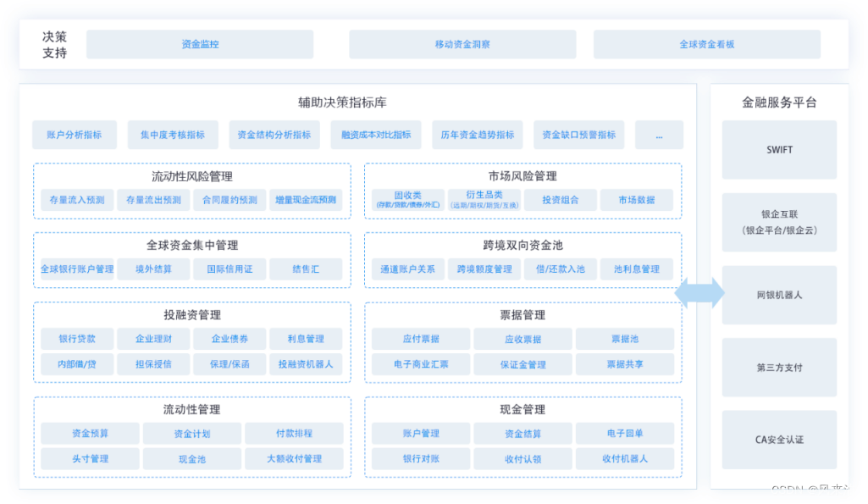Select 银企互联 service box

tap(779, 222)
